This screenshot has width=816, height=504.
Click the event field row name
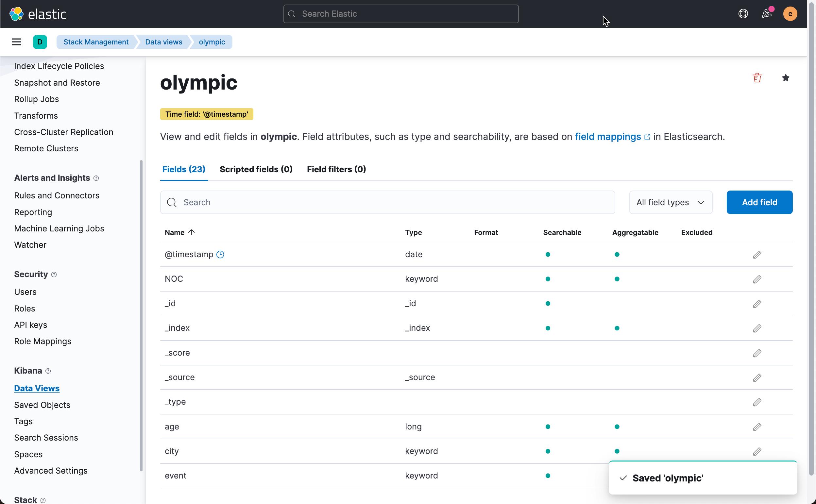(175, 476)
